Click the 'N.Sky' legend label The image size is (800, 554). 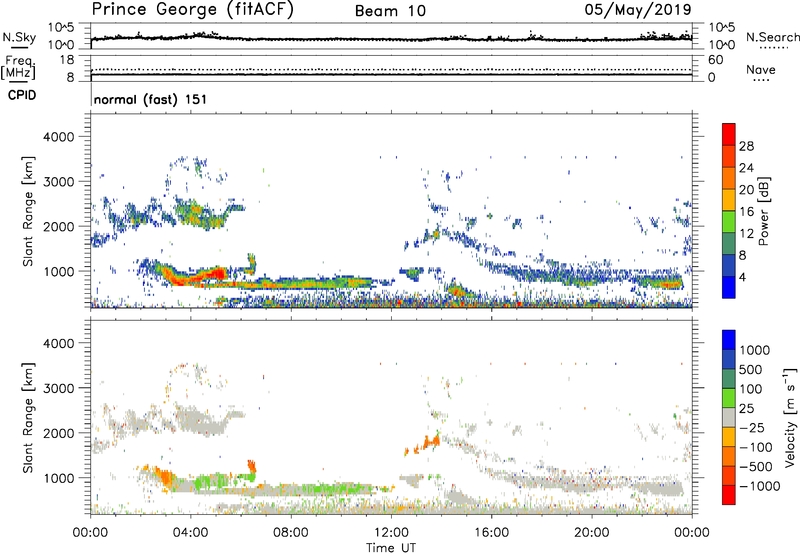19,37
